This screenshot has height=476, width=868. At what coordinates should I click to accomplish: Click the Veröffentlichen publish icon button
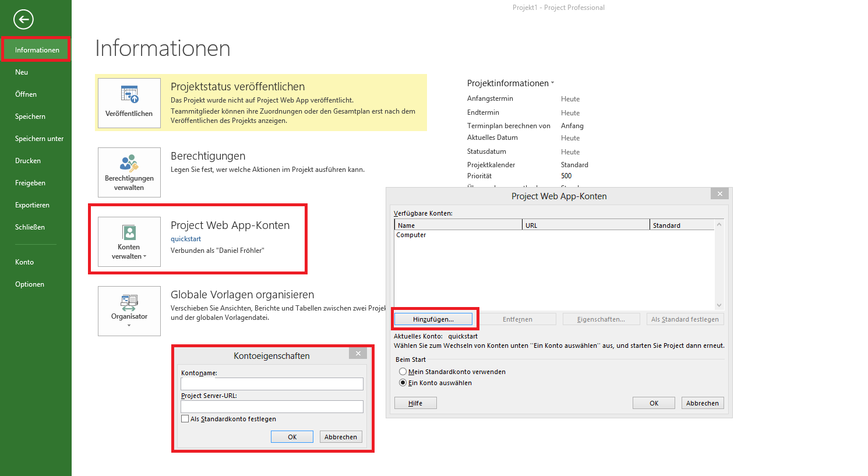pos(129,103)
